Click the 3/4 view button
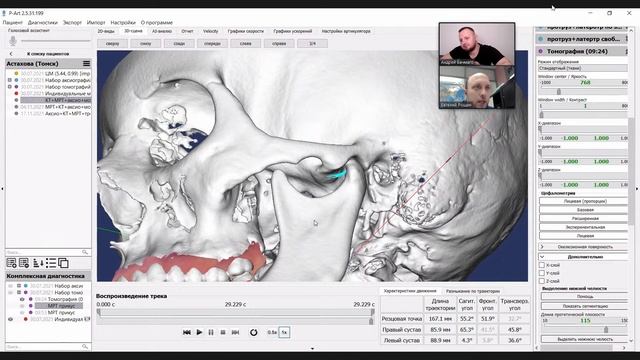Screen dimensions: 640x360 click(x=312, y=43)
